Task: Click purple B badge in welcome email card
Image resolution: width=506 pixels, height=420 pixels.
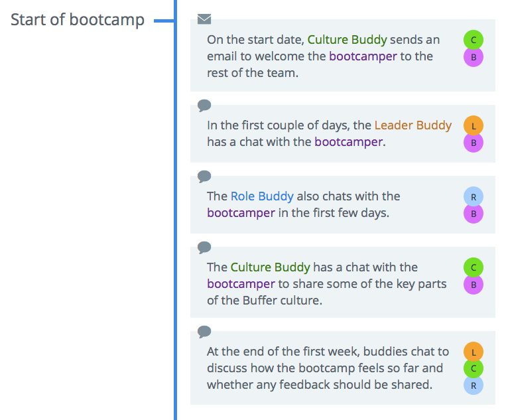Action: [x=474, y=57]
